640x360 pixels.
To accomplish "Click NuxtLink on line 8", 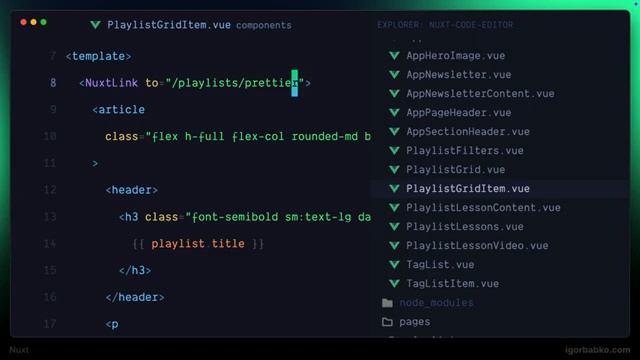I will [111, 83].
